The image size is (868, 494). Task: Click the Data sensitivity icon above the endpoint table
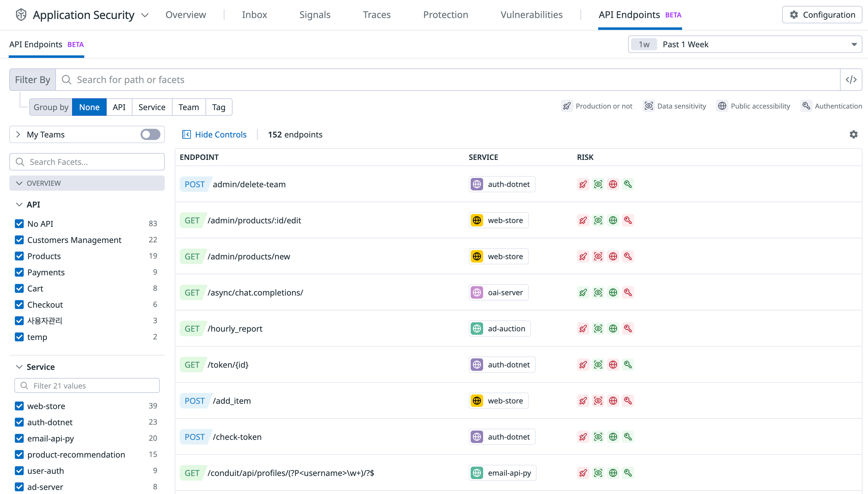click(x=649, y=106)
